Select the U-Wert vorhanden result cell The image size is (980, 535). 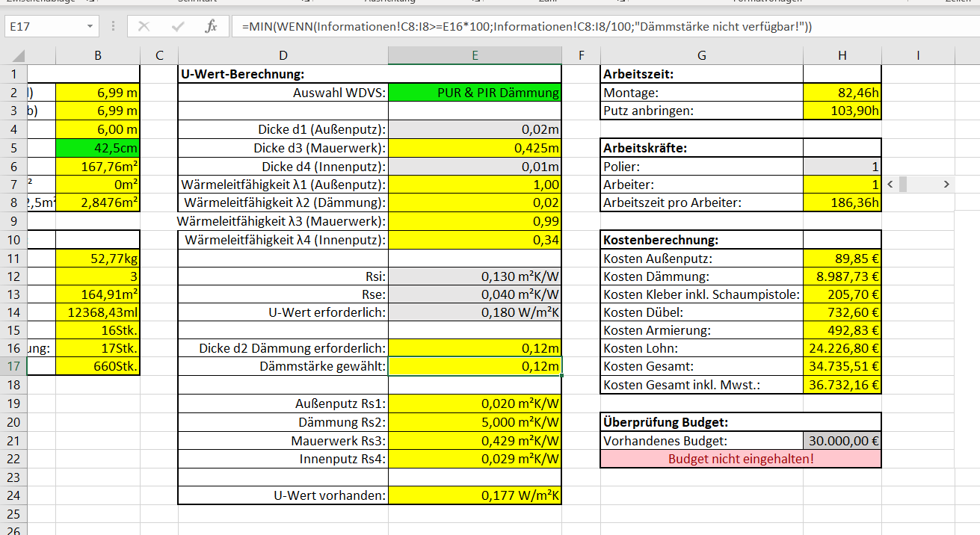474,495
